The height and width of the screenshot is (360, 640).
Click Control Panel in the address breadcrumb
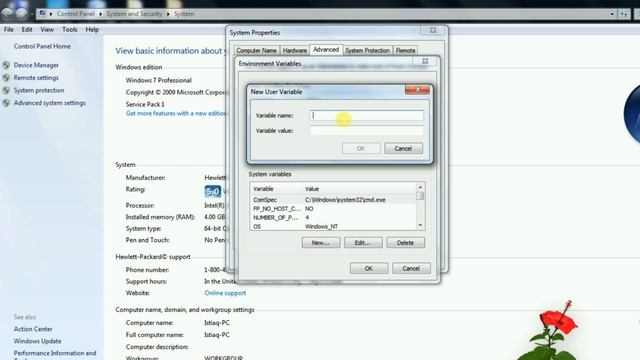point(76,14)
